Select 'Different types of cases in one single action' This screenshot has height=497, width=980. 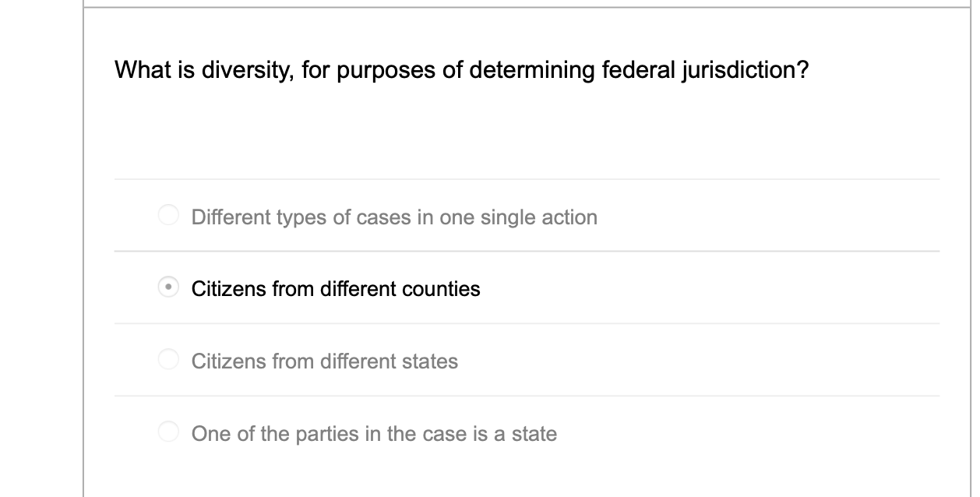[x=168, y=214]
